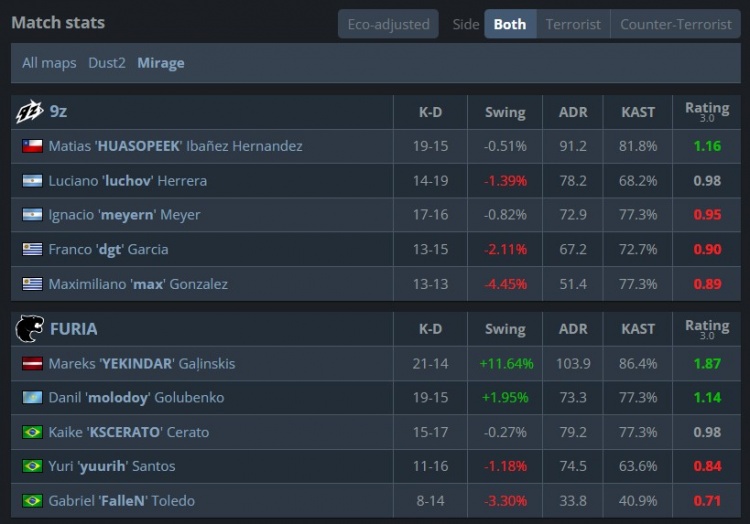Toggle the Eco-adjusted stats button
The height and width of the screenshot is (524, 750).
click(x=388, y=24)
